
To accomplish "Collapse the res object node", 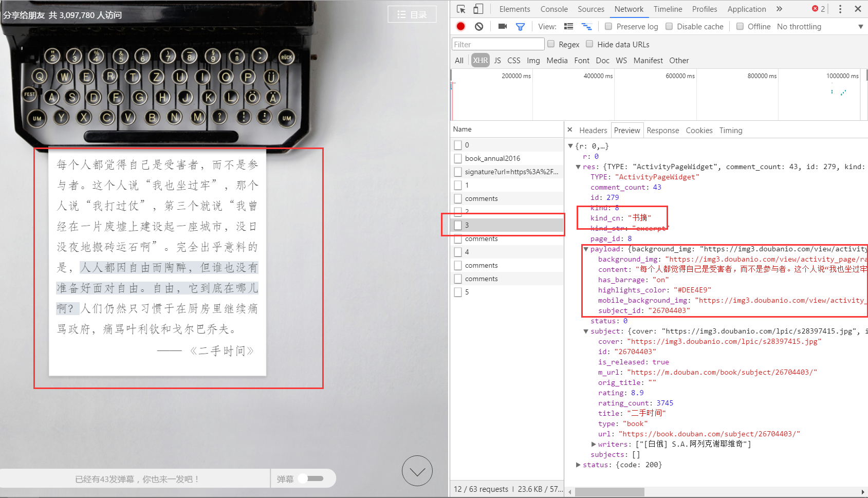I will 578,167.
